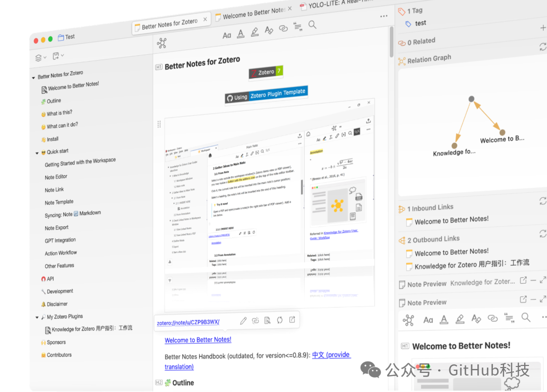Click the Using Zotero Plugin Template badge

pyautogui.click(x=266, y=94)
